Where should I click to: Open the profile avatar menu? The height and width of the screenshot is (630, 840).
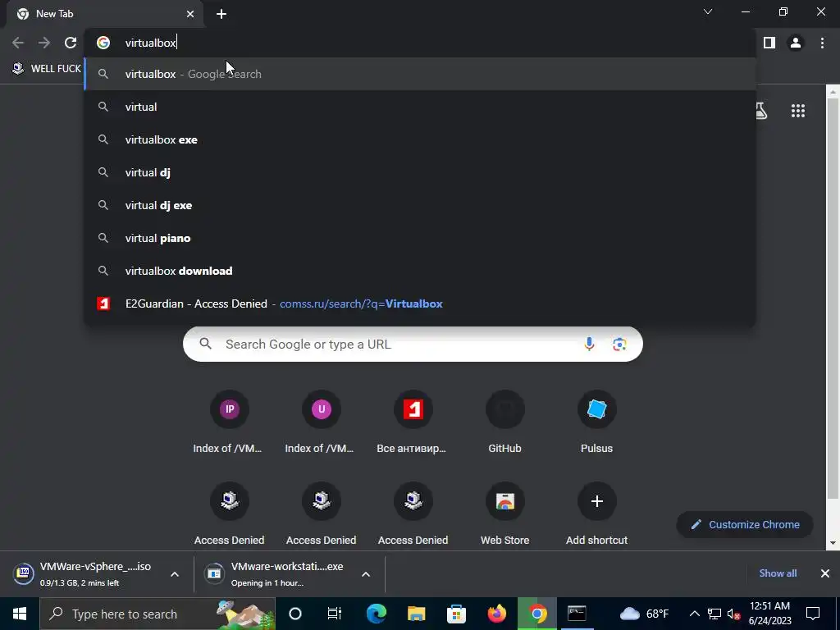[x=796, y=43]
